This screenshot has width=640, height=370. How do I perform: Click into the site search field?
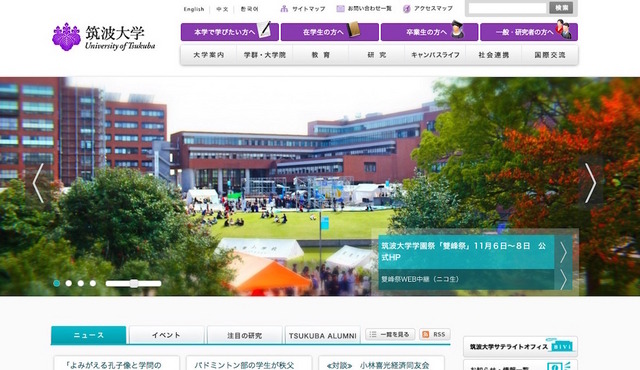[x=507, y=8]
